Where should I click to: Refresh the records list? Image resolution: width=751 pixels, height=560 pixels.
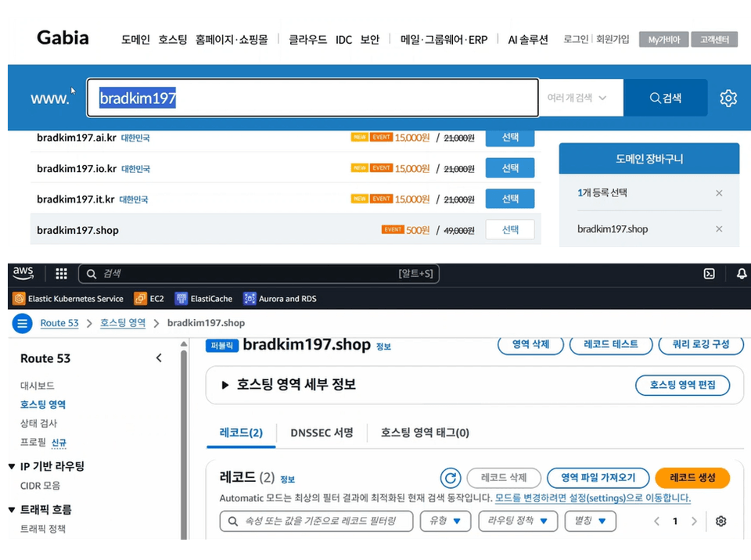click(x=451, y=478)
